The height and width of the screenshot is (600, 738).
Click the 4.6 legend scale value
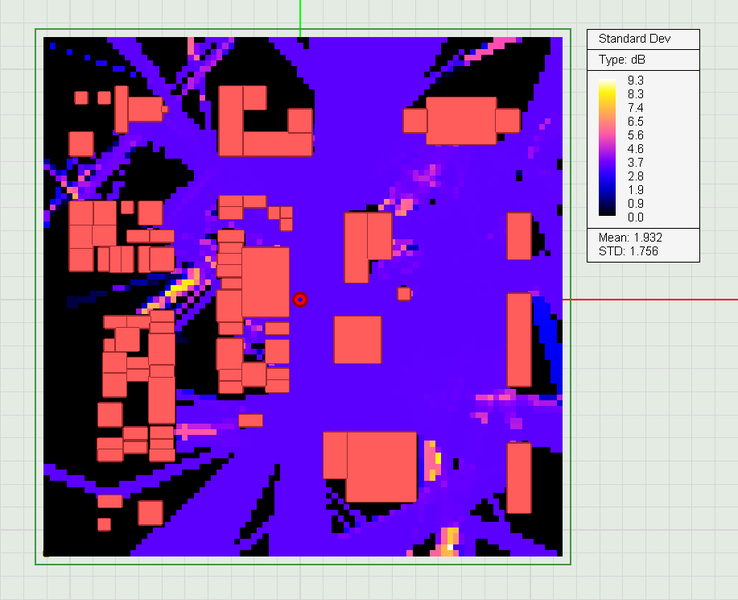tap(635, 149)
